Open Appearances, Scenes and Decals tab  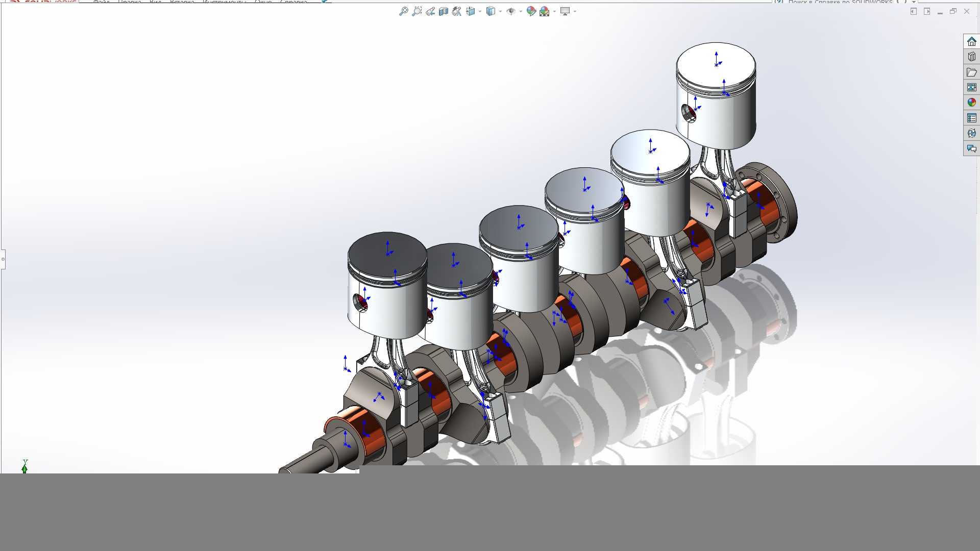tap(971, 103)
